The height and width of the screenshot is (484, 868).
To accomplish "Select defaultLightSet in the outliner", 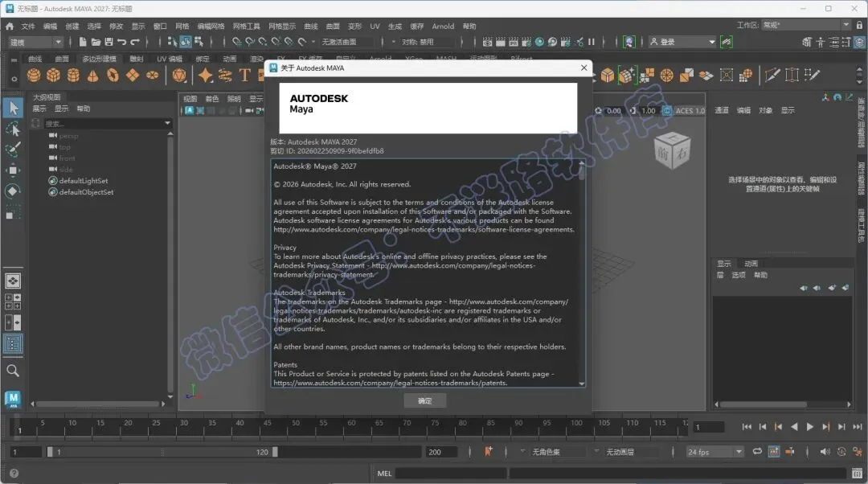I will [83, 181].
